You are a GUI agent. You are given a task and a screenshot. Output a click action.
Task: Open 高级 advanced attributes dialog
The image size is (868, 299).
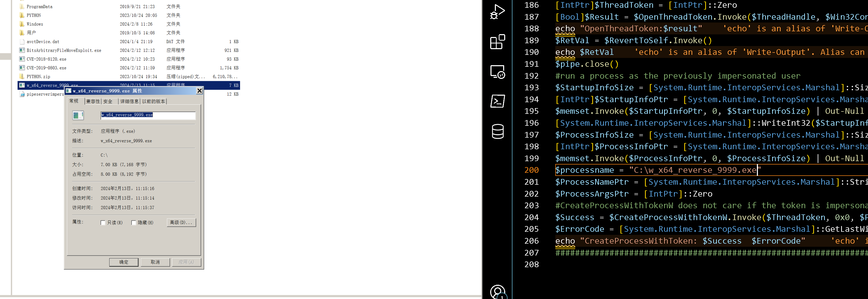click(181, 222)
